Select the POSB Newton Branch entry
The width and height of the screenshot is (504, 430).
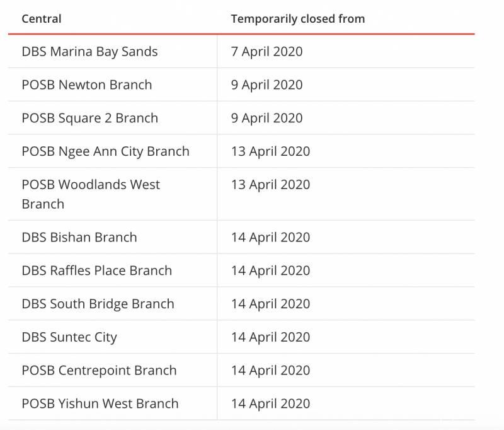[86, 85]
